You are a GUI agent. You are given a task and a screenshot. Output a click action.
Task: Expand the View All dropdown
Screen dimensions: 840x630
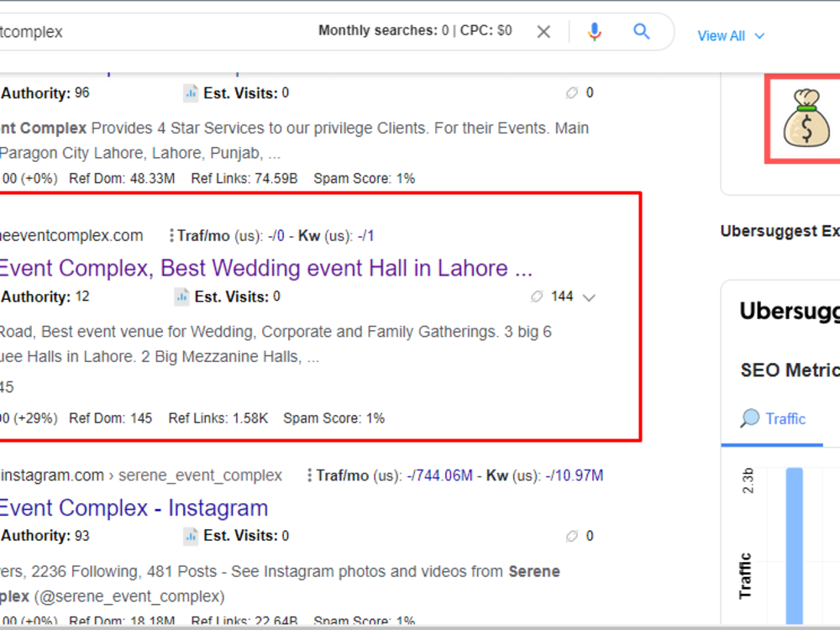coord(730,36)
